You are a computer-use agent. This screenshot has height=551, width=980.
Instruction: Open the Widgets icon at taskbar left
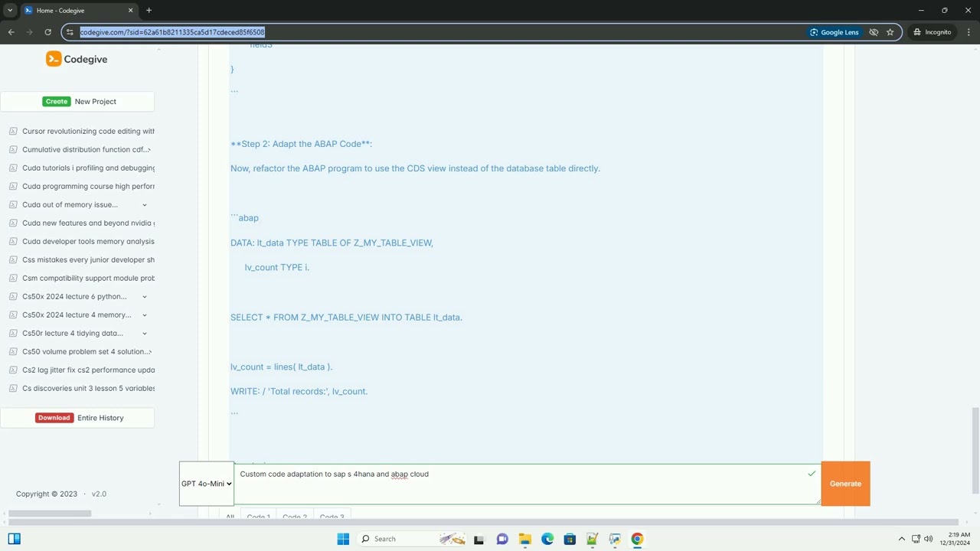(15, 539)
